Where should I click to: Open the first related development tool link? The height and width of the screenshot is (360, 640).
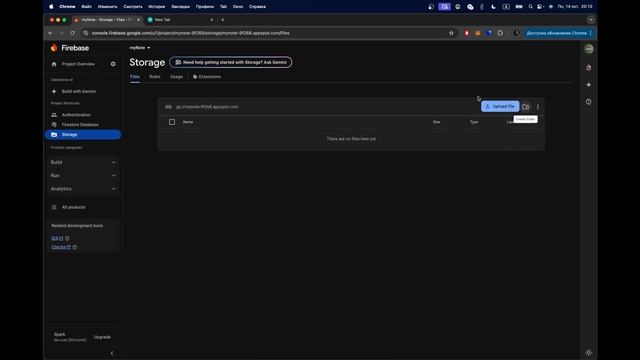[x=57, y=238]
